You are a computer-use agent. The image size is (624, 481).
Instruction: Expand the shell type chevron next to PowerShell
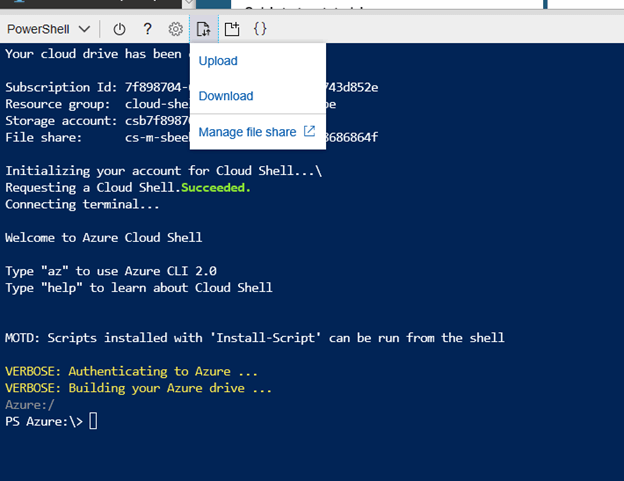[84, 29]
